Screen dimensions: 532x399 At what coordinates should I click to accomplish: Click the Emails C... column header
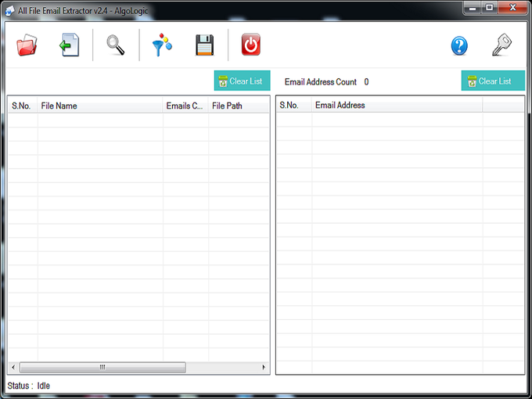coord(185,106)
